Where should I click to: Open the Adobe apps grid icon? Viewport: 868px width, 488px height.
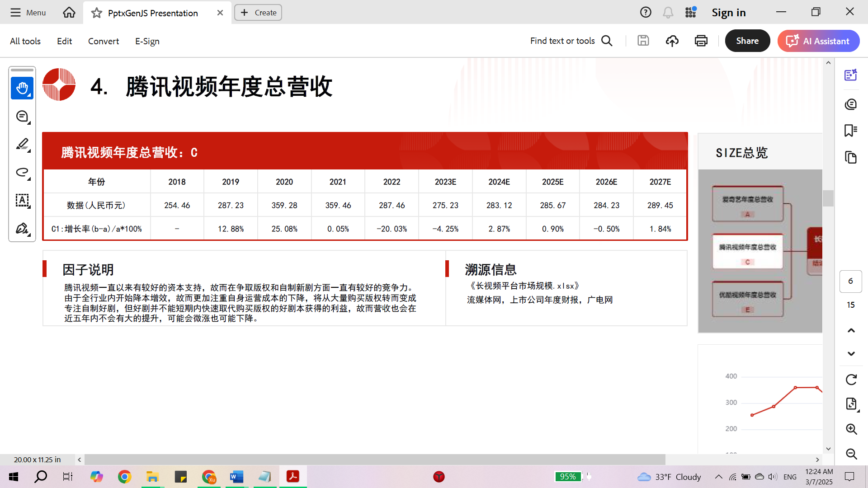tap(690, 12)
